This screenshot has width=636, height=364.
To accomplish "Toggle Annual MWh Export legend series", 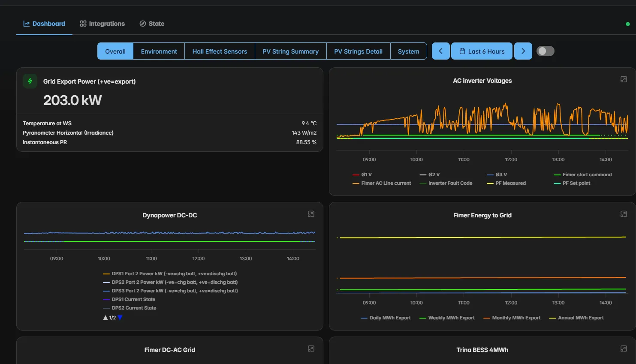I will 576,318.
